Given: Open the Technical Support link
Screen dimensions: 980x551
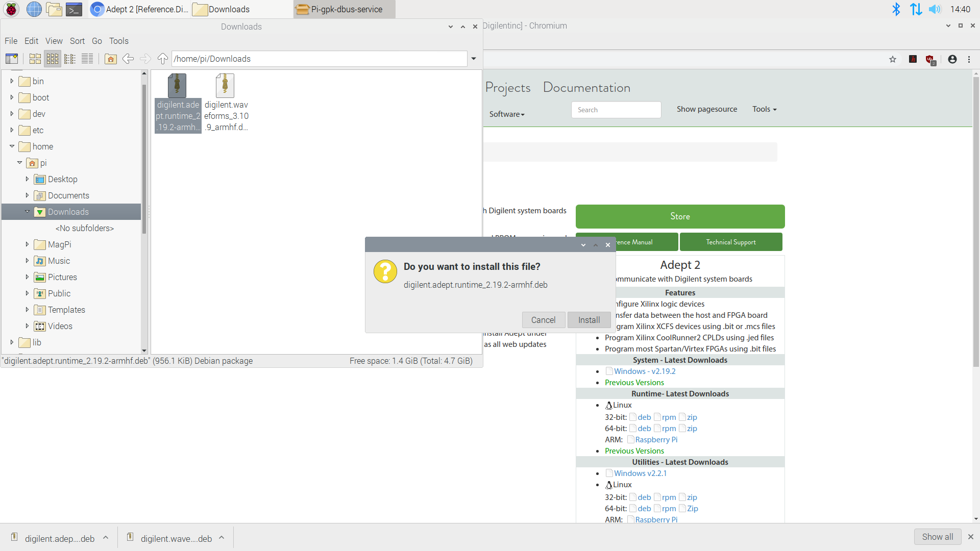Looking at the screenshot, I should point(731,242).
